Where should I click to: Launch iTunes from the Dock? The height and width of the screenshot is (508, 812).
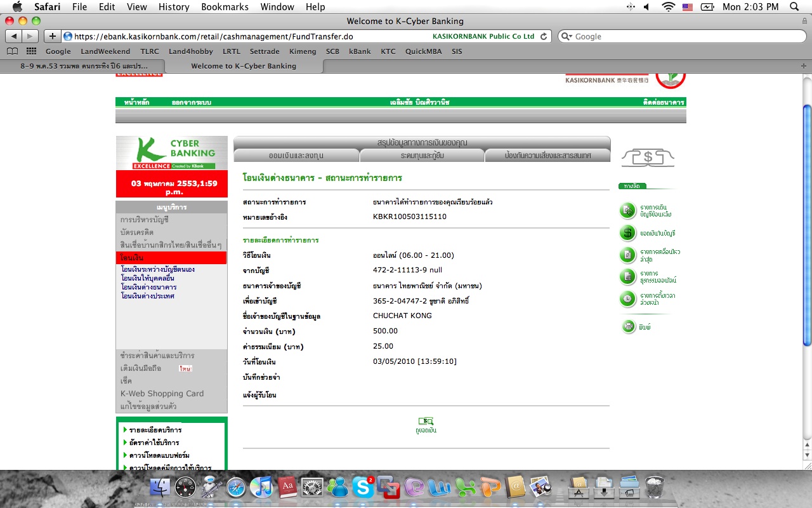point(261,487)
